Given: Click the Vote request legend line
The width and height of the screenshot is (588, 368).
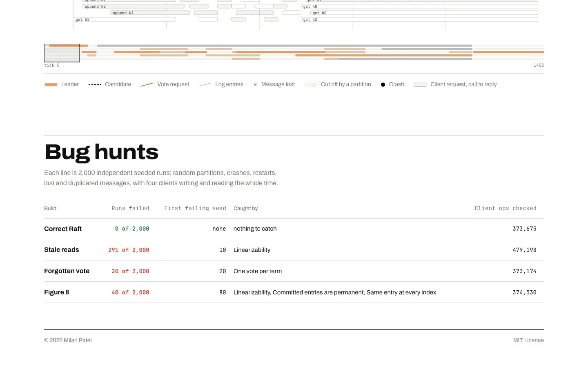Looking at the screenshot, I should point(147,85).
